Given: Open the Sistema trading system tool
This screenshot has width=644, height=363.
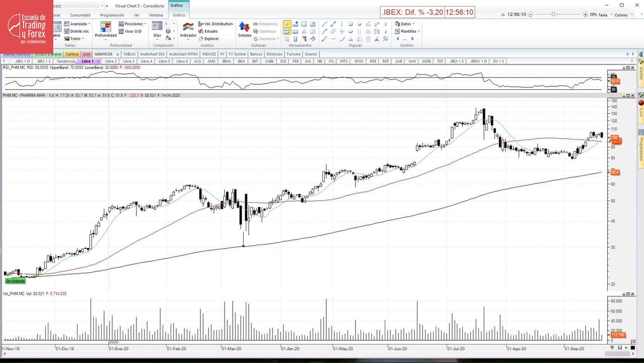Looking at the screenshot, I should click(x=244, y=30).
